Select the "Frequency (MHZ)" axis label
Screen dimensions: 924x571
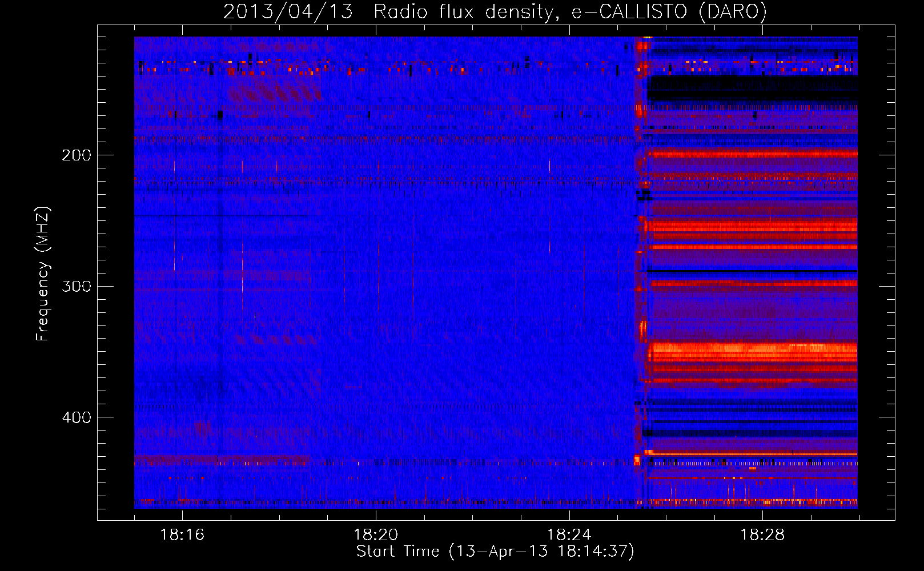coord(43,274)
